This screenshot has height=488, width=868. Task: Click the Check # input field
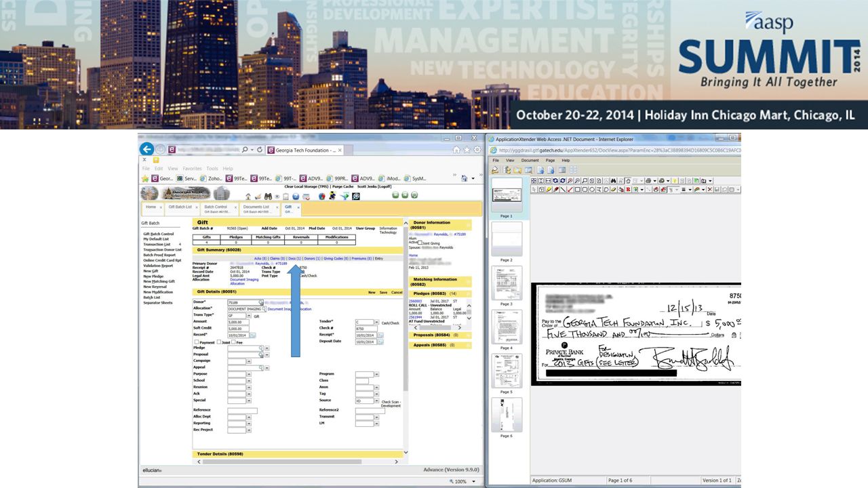[x=366, y=329]
